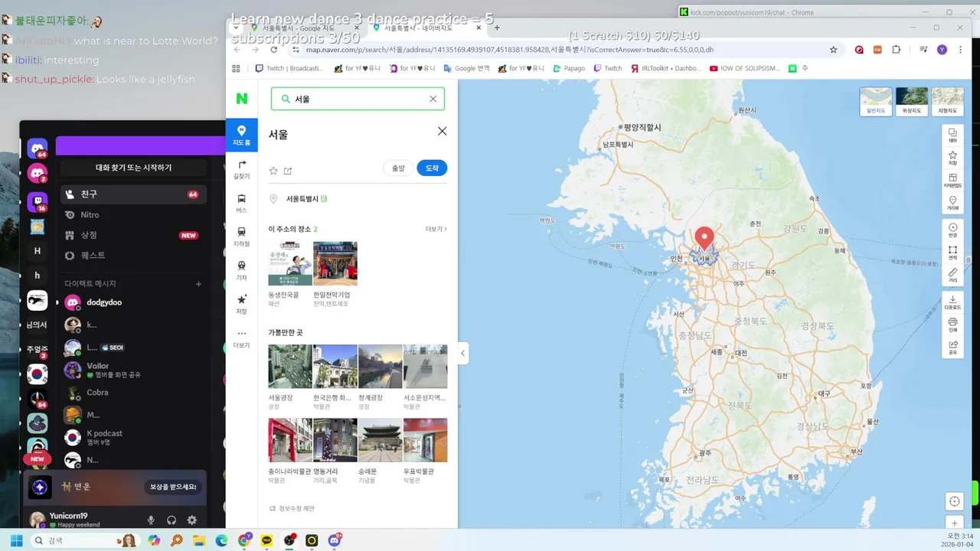The height and width of the screenshot is (551, 980).
Task: Open Discord user settings gear
Action: [x=192, y=520]
